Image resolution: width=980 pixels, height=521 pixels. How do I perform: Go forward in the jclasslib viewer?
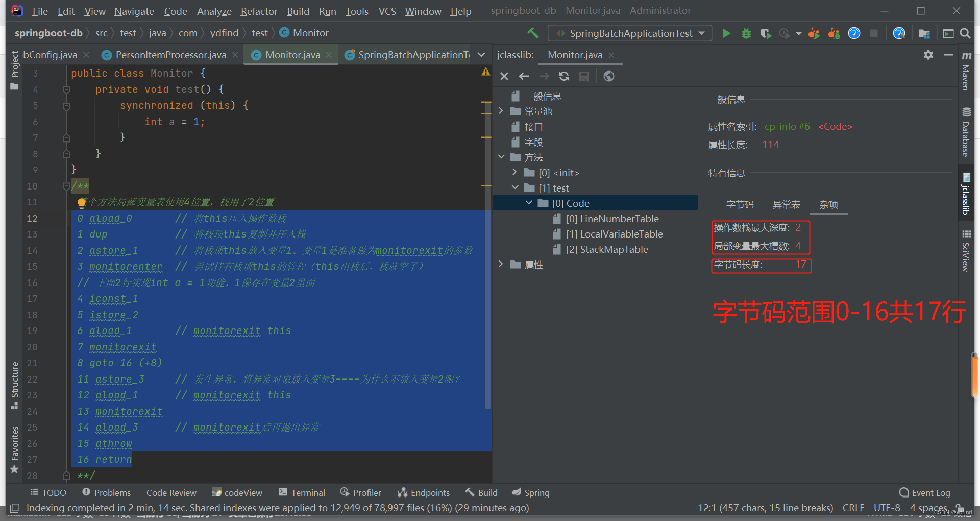pyautogui.click(x=544, y=76)
